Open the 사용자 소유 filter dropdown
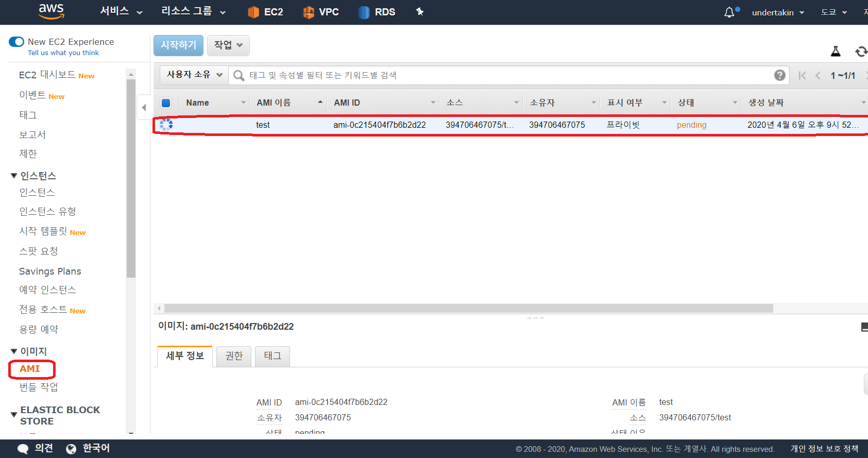Image resolution: width=868 pixels, height=458 pixels. pyautogui.click(x=194, y=75)
